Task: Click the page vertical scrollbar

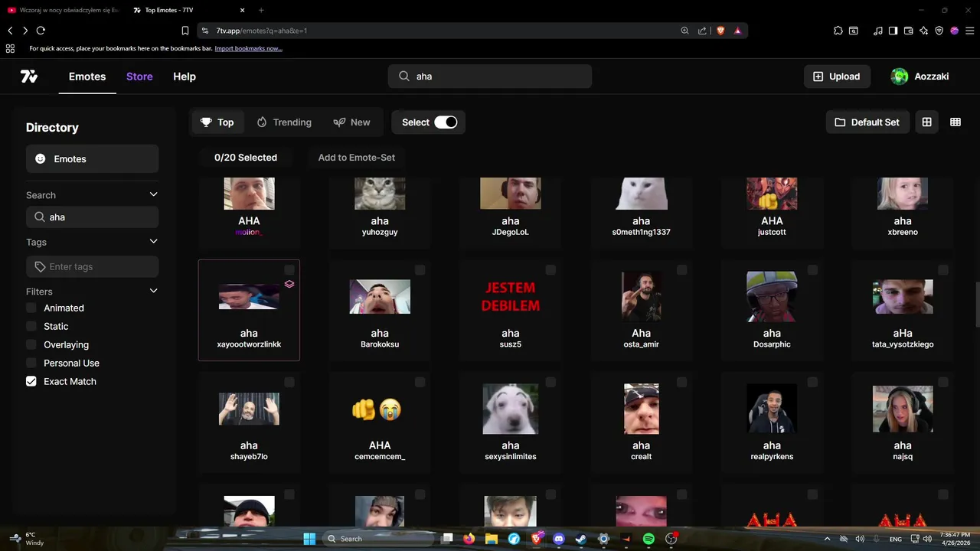Action: pyautogui.click(x=976, y=306)
